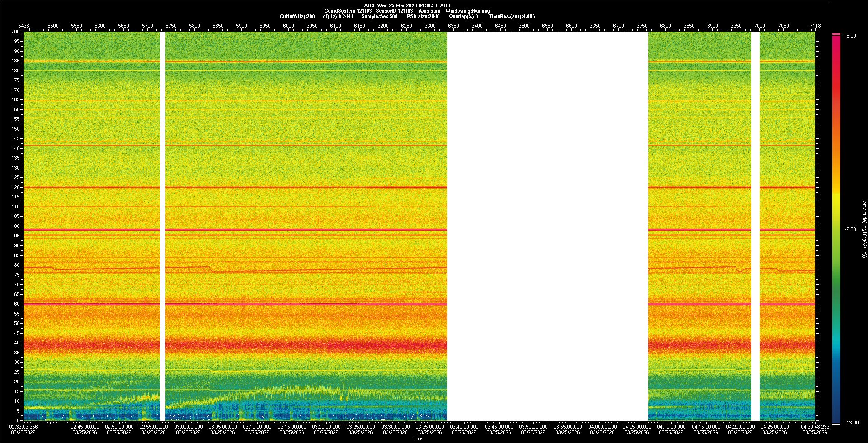Click the narrow white gap near 02:56
The height and width of the screenshot is (443, 868).
(x=163, y=226)
